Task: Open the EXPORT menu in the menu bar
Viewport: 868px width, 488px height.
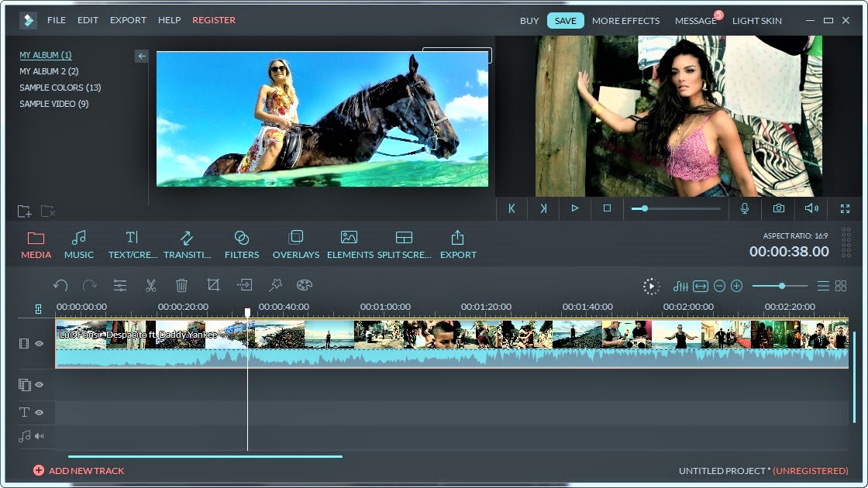Action: (x=128, y=20)
